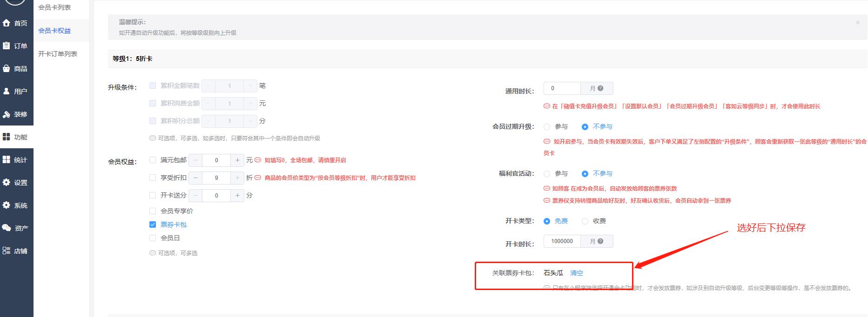Decrease the 开卡送分 value with minus button
The image size is (868, 317).
click(195, 195)
